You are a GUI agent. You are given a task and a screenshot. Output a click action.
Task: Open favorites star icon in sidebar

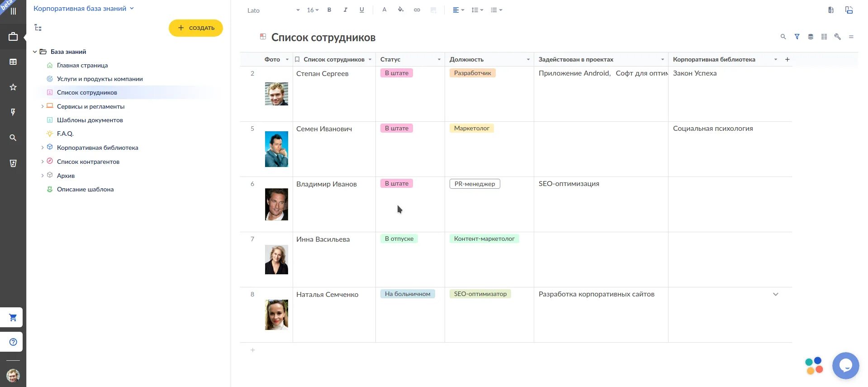coord(13,87)
